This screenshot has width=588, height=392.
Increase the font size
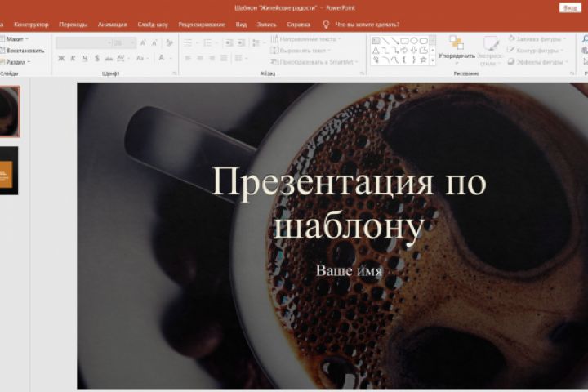[x=143, y=42]
